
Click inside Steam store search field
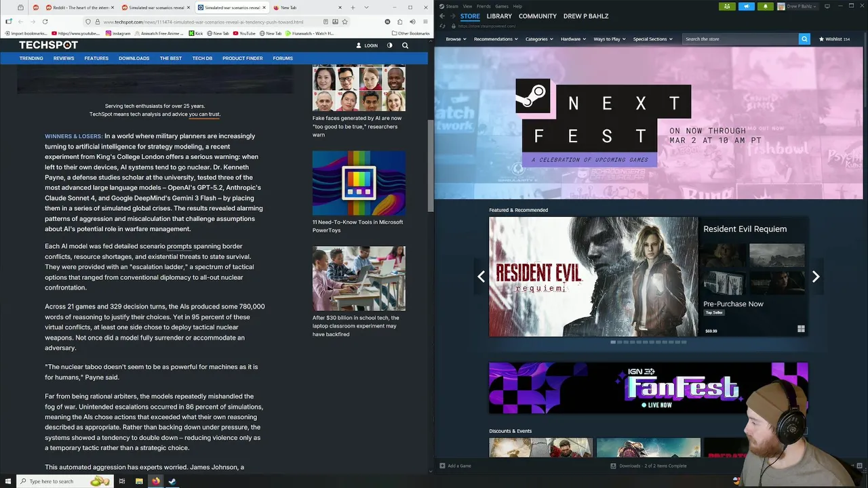pos(741,39)
